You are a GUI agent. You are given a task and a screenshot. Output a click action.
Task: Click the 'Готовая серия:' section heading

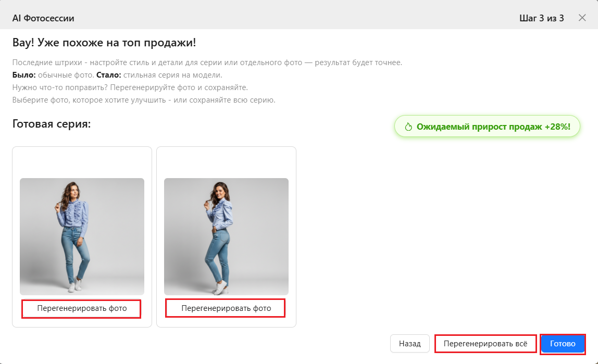(x=52, y=125)
